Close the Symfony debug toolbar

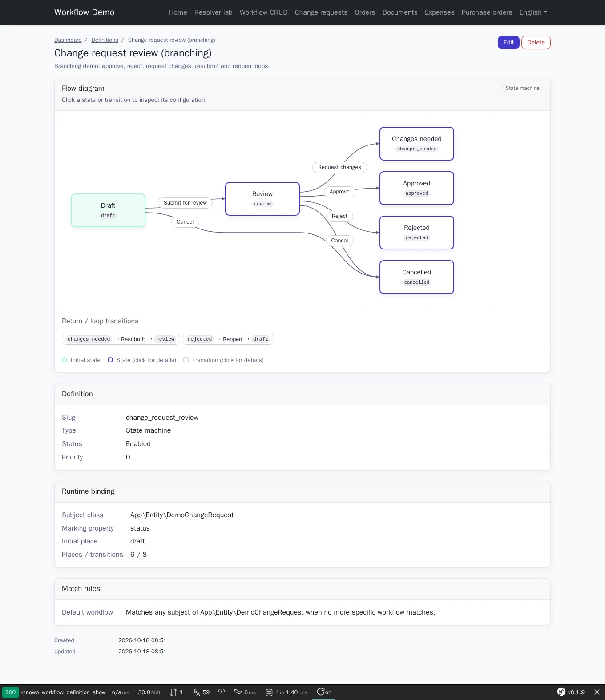click(597, 692)
